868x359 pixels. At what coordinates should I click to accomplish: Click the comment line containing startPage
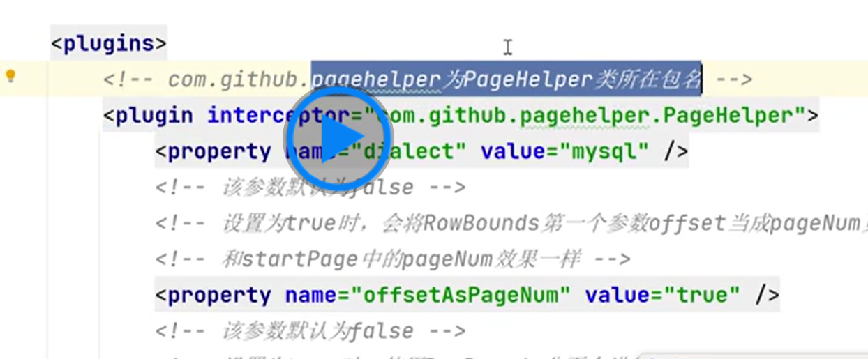click(x=394, y=259)
